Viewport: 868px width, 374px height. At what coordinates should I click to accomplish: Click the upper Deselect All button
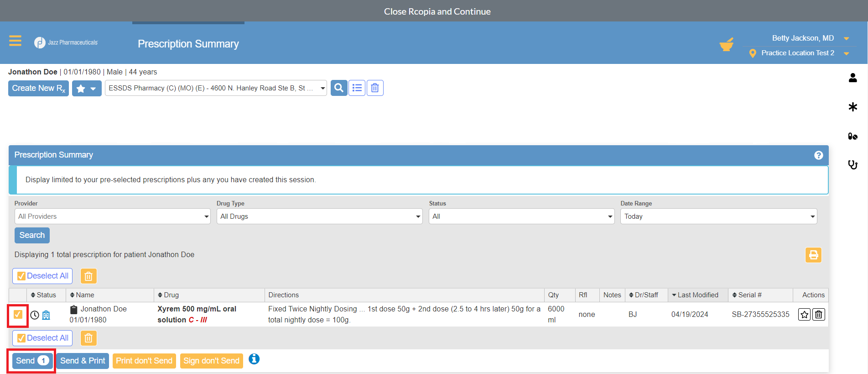42,276
